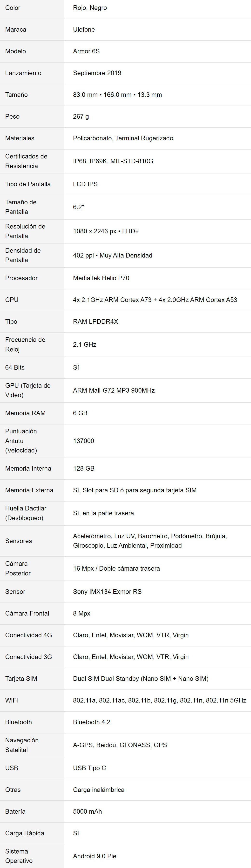Image resolution: width=251 pixels, height=868 pixels.
Task: Select the Conectividad 4G carriers list
Action: [x=130, y=635]
